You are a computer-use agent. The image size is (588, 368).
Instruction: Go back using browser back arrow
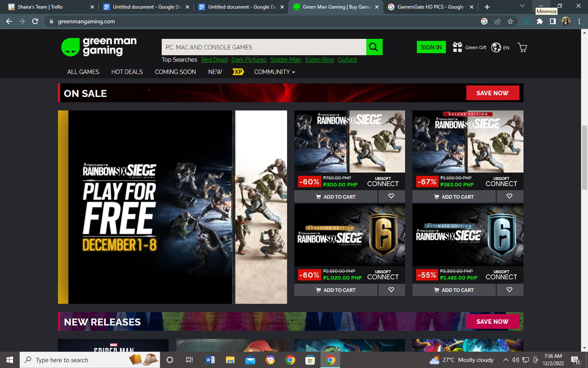click(x=9, y=21)
